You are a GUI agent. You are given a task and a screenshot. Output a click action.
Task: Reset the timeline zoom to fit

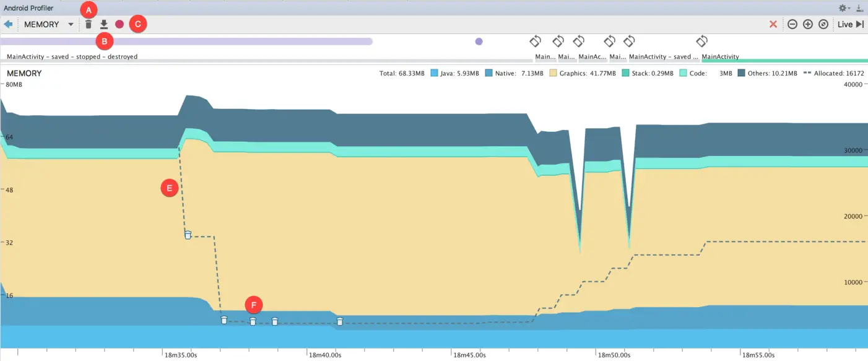click(x=823, y=24)
